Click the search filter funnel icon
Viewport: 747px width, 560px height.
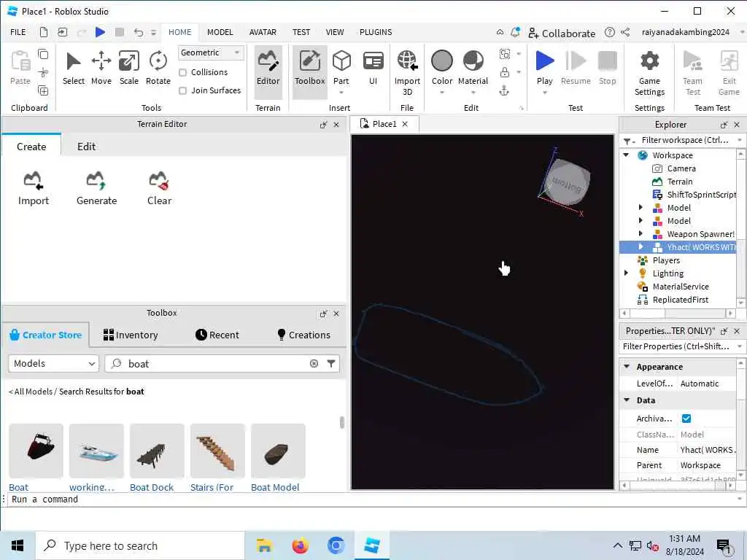pyautogui.click(x=331, y=363)
